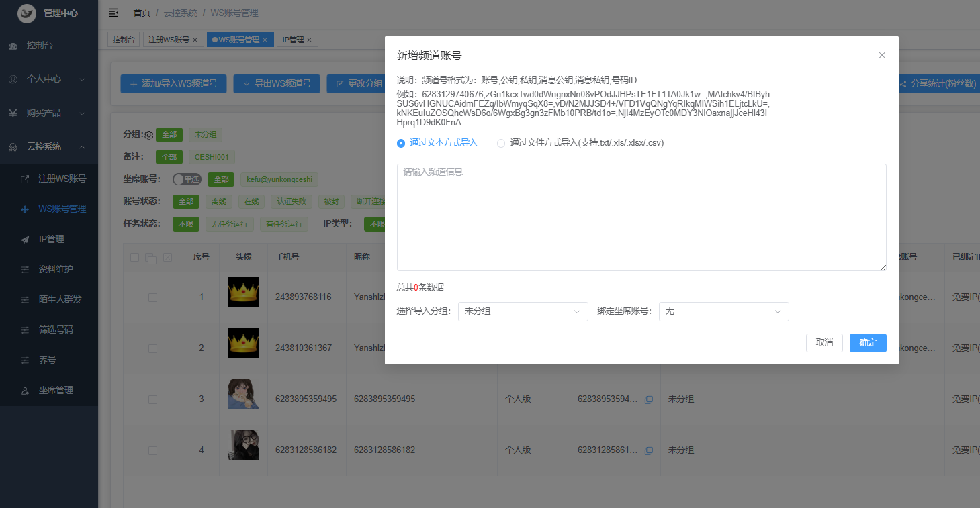Click 添加/导入WS频道号 button

pos(173,84)
